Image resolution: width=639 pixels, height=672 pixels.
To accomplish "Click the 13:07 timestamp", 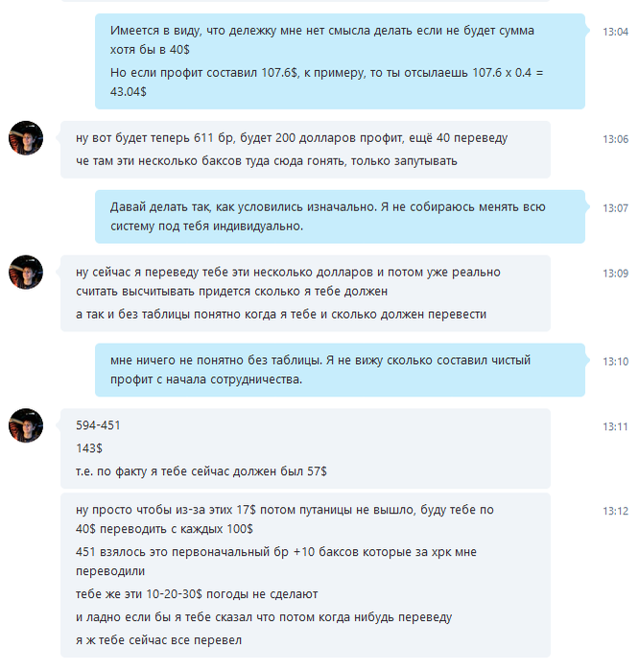I will coord(615,208).
